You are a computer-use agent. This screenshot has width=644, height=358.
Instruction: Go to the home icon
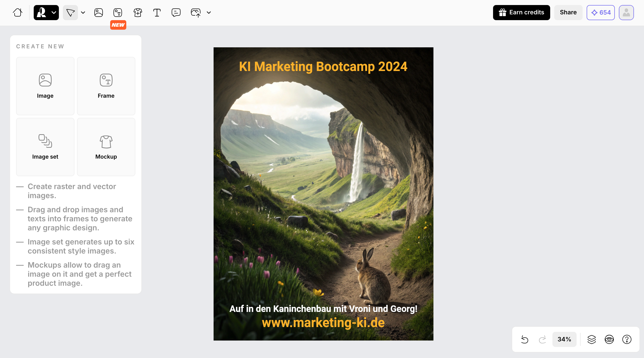(x=18, y=12)
